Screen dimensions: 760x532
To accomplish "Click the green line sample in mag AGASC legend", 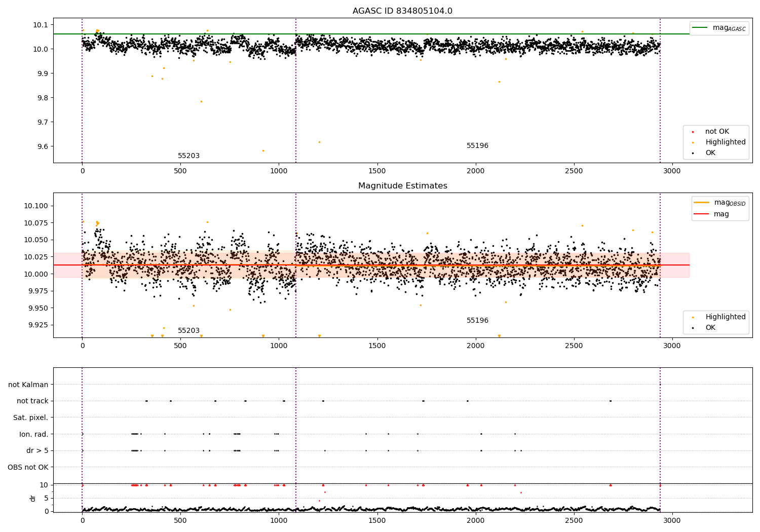I will pos(700,28).
